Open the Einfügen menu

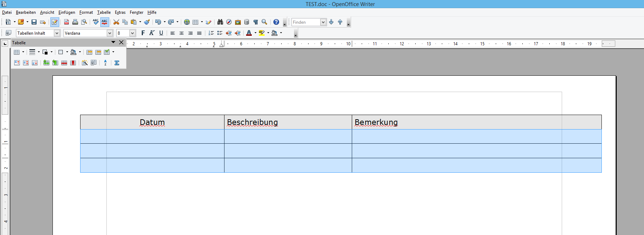tap(67, 12)
